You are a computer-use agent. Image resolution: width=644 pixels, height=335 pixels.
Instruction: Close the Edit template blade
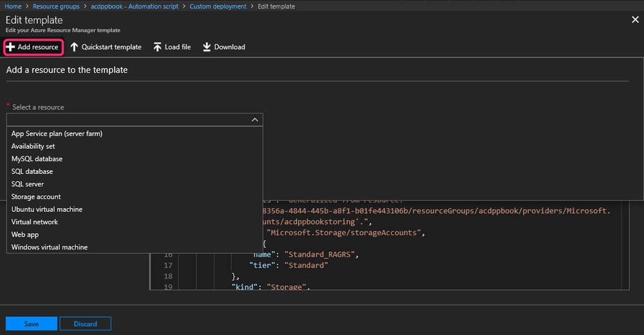(x=634, y=20)
